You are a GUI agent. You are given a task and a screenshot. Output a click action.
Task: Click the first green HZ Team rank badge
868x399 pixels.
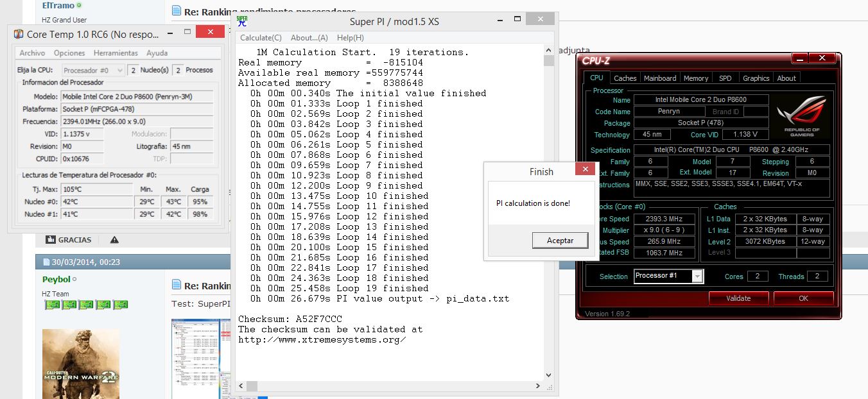pos(52,305)
